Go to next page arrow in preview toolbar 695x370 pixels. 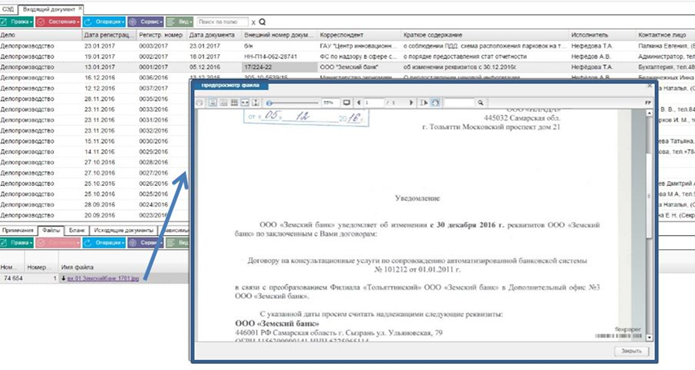[x=411, y=103]
